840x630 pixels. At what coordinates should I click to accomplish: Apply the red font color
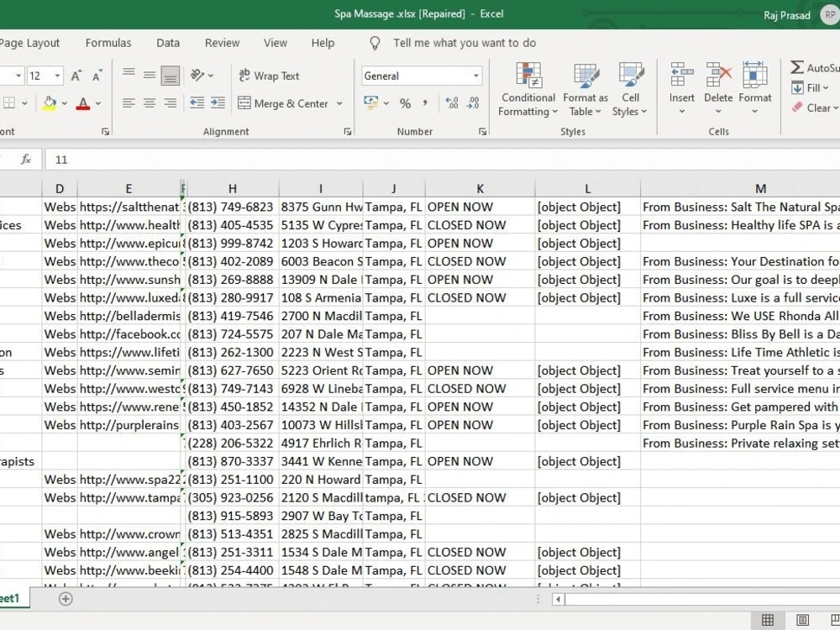(x=83, y=102)
